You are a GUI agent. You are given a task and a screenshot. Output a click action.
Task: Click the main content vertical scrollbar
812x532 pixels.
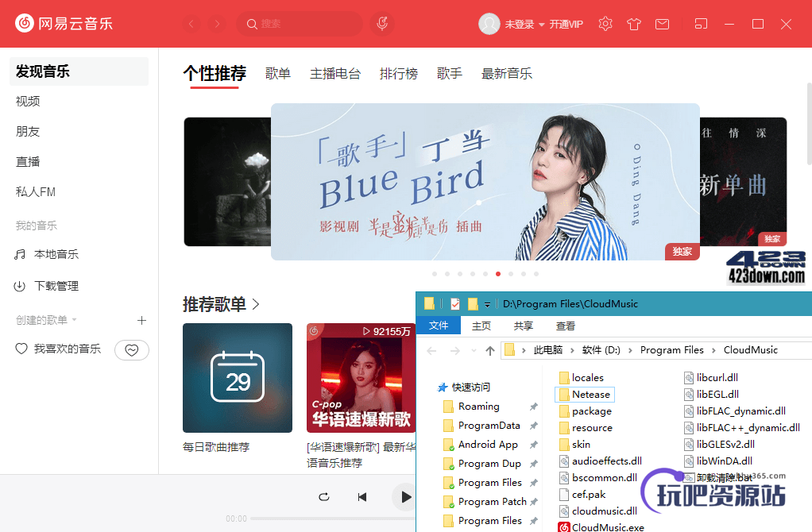[x=810, y=123]
